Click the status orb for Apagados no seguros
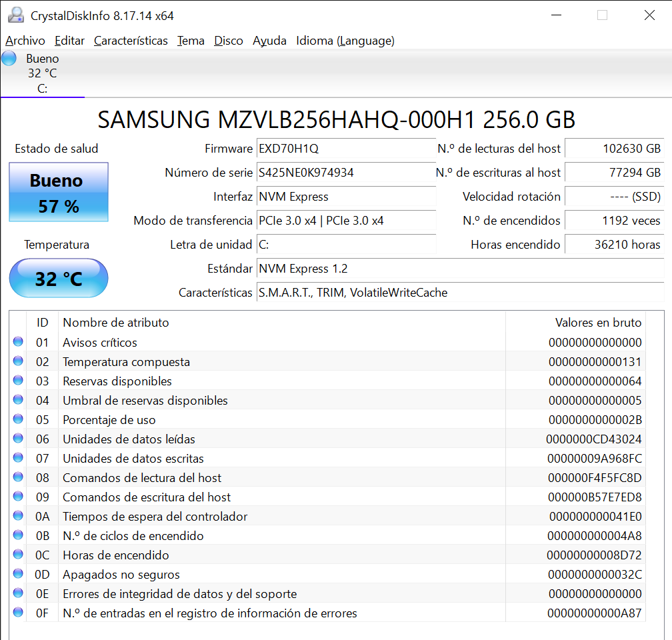 click(x=18, y=574)
